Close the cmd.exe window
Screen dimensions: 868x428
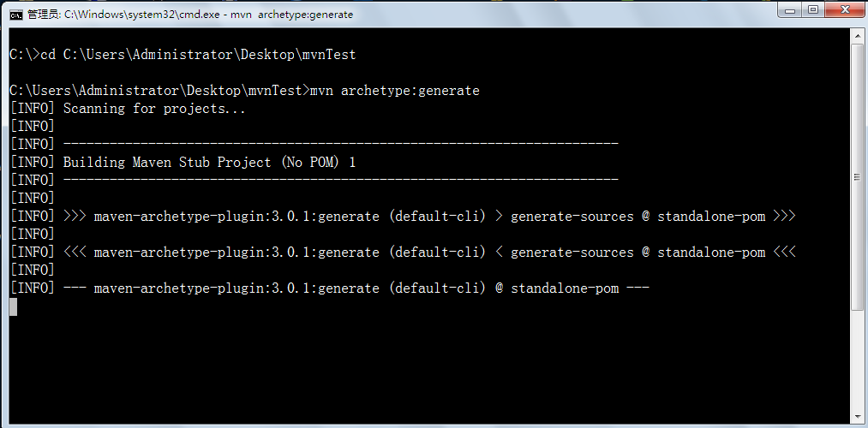843,10
